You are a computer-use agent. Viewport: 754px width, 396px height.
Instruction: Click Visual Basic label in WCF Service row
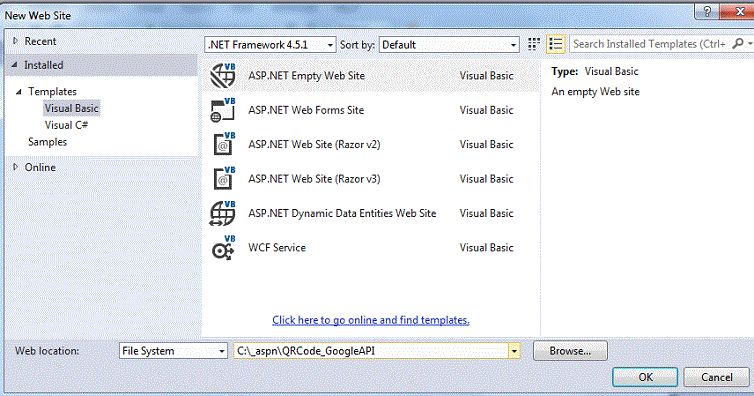point(486,248)
